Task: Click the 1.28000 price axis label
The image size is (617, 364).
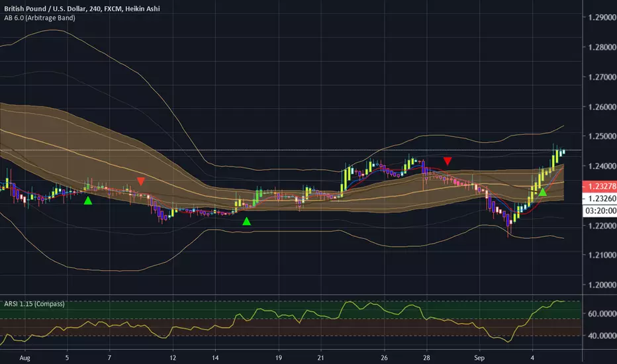Action: click(602, 47)
